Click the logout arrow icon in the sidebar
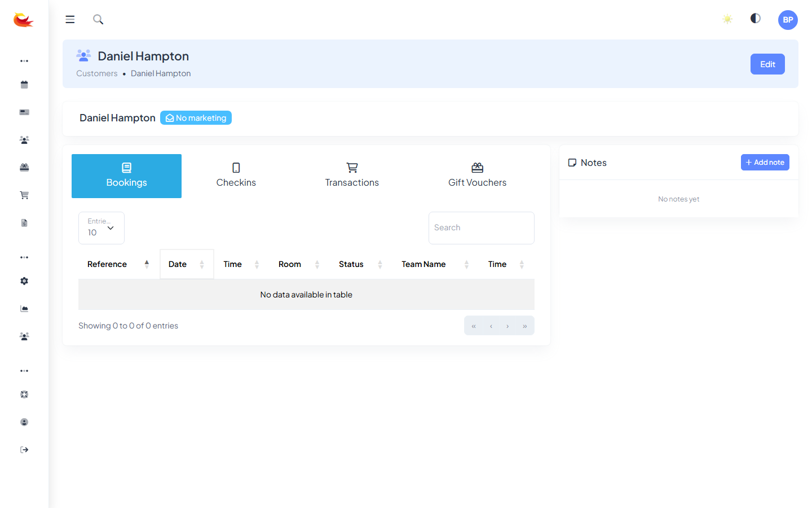Screen dimensions: 812x508 pyautogui.click(x=24, y=450)
